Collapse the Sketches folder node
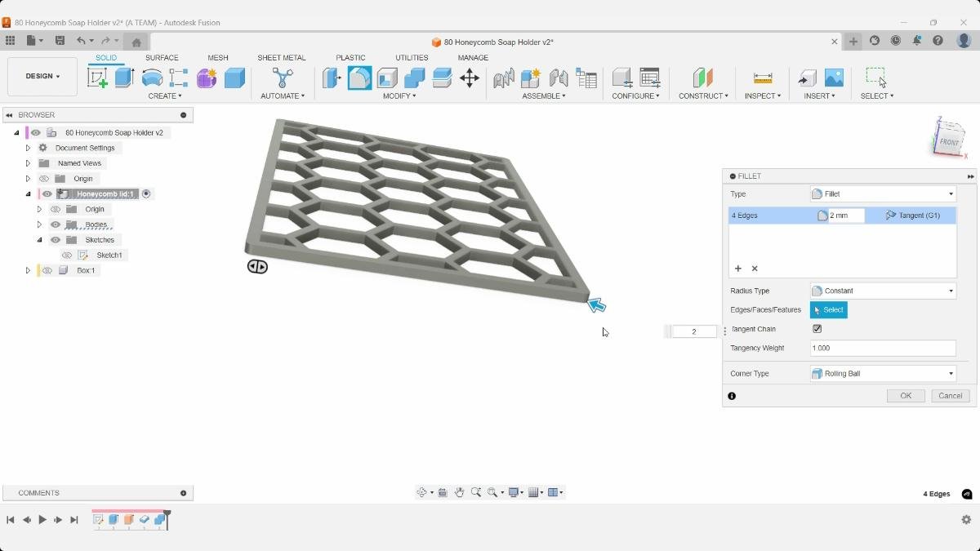 click(39, 240)
